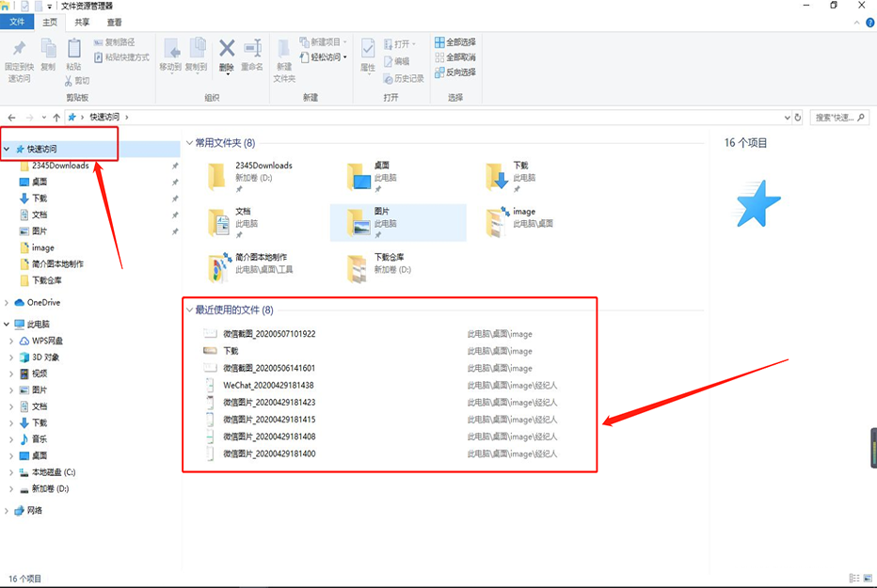
Task: Click the Forward navigation arrow
Action: coord(30,118)
